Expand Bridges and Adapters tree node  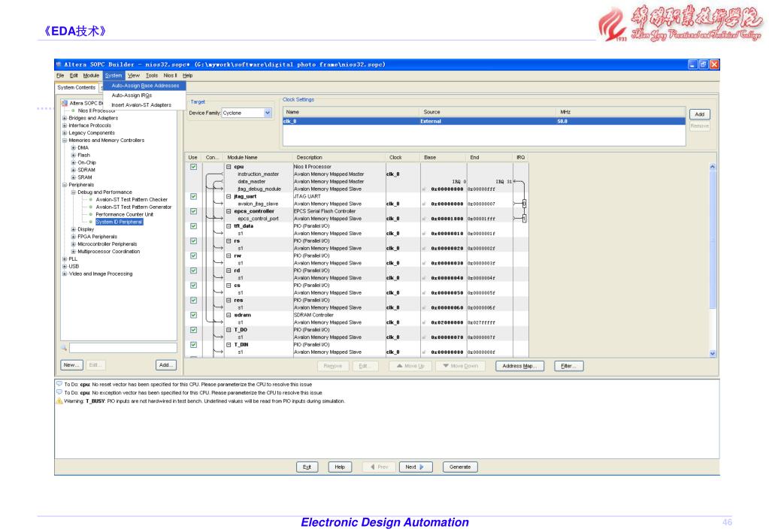(x=64, y=118)
